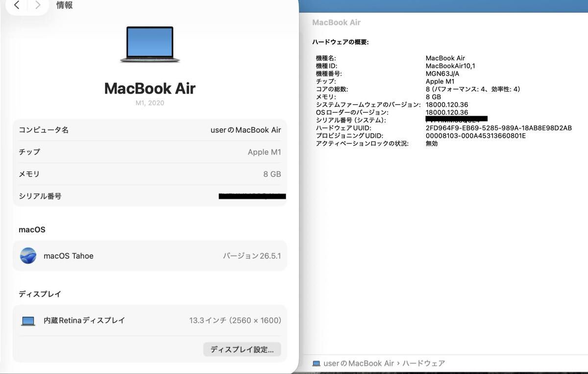Select the MGN63J/A model number value
The image size is (588, 374).
pyautogui.click(x=442, y=74)
